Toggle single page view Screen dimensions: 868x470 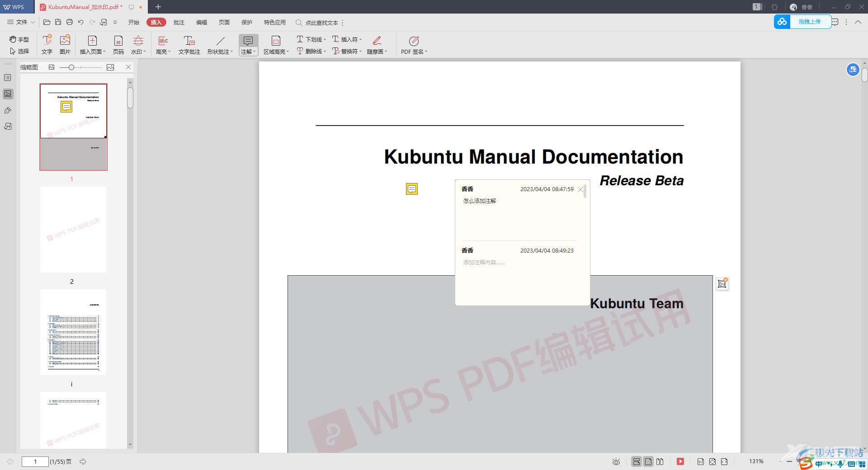pyautogui.click(x=648, y=461)
